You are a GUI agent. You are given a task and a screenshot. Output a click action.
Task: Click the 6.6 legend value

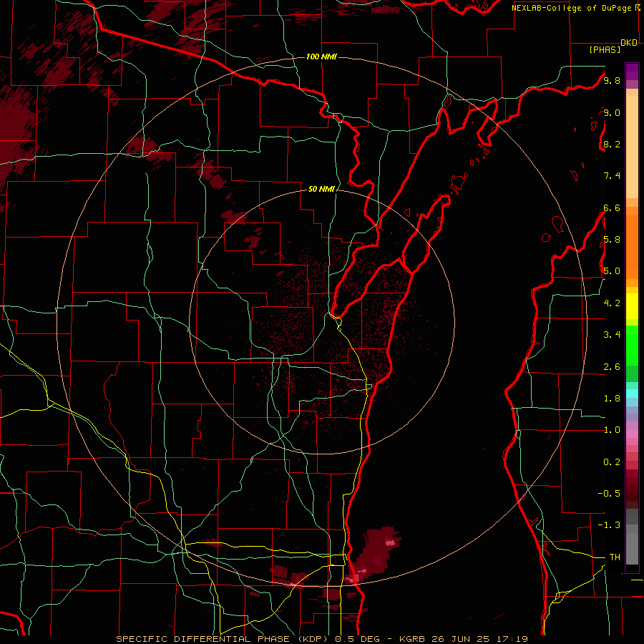coord(612,208)
